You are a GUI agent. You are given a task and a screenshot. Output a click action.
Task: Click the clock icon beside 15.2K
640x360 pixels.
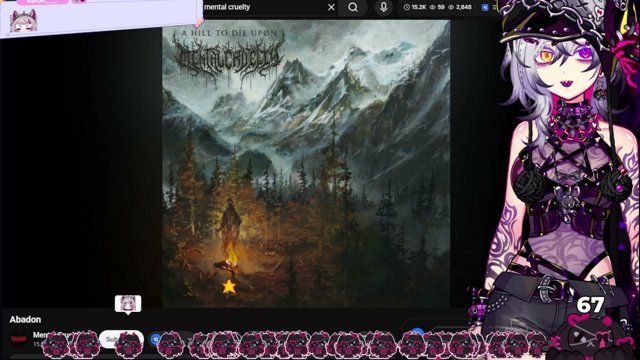click(x=407, y=7)
